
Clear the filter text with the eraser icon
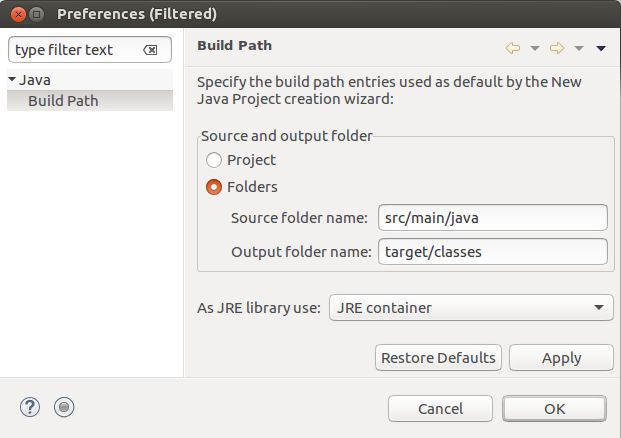point(150,50)
